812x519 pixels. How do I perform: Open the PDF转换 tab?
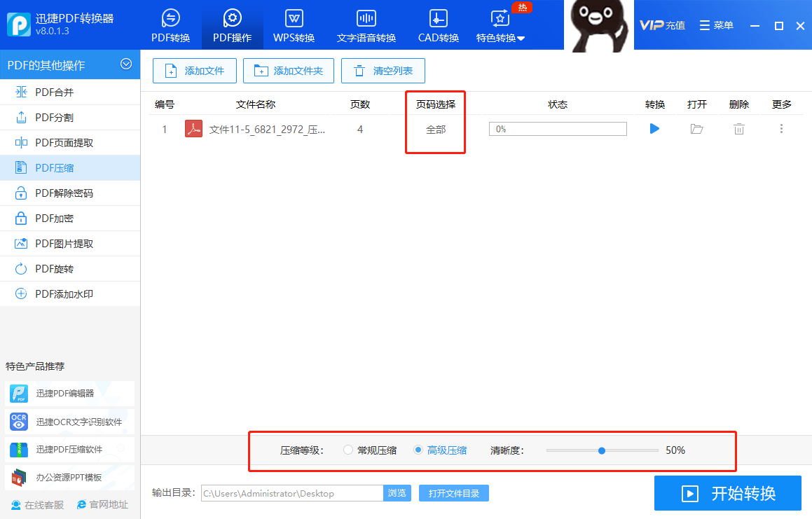tap(170, 26)
